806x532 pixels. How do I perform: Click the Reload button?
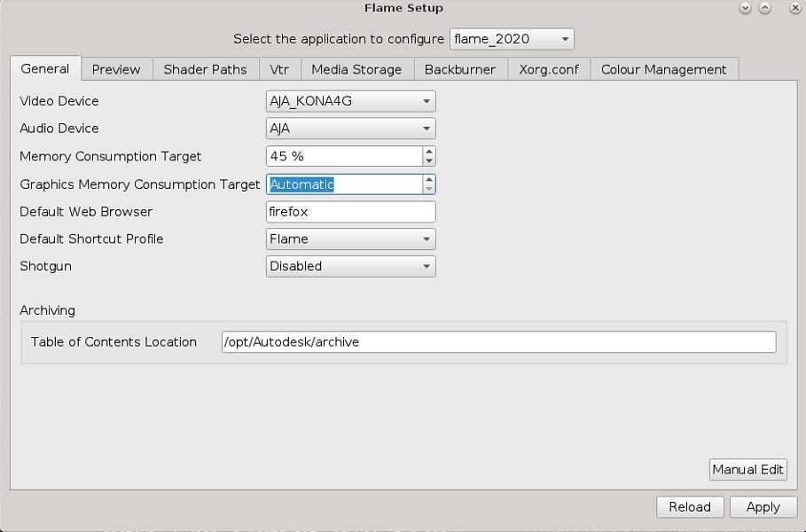tap(690, 507)
